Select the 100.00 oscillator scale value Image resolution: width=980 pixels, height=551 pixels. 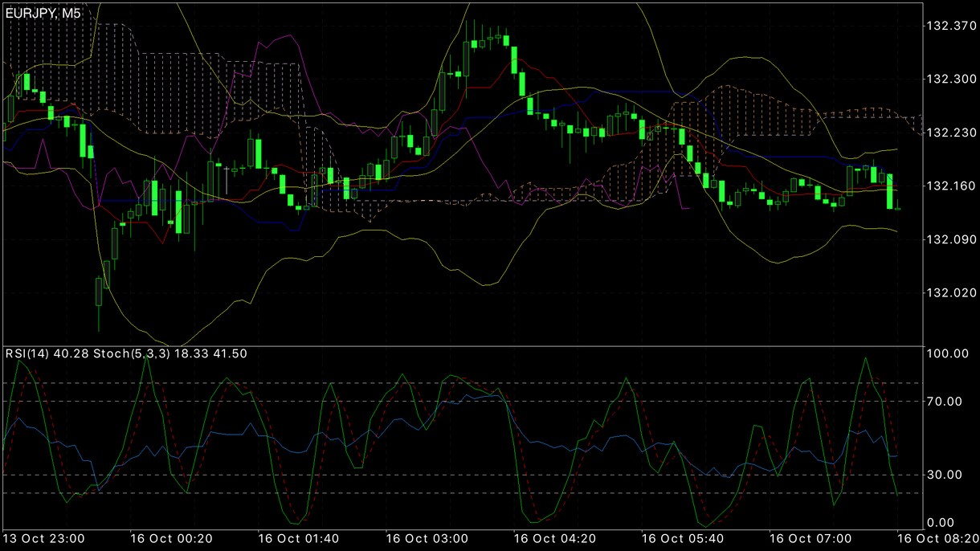tap(946, 354)
